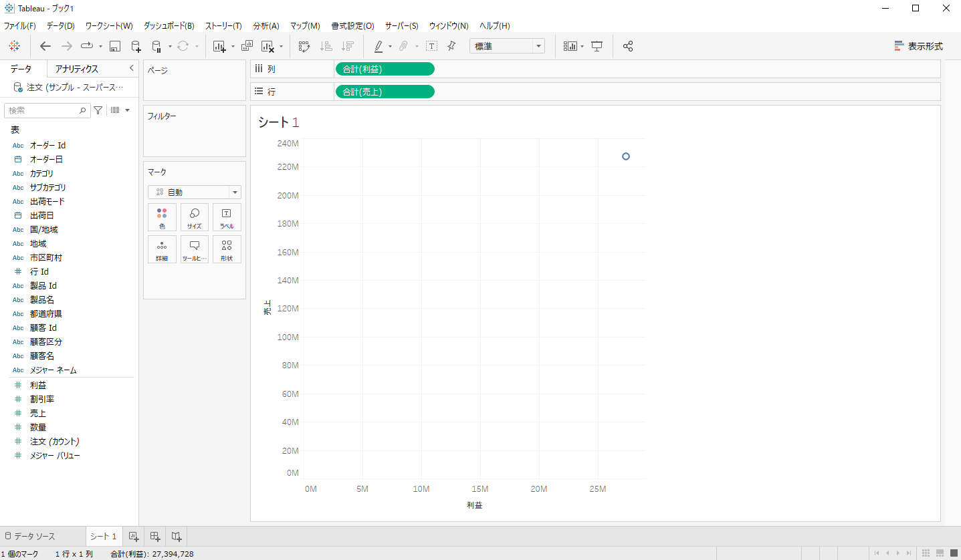961x560 pixels.
Task: Toggle the pin (fix axes) icon
Action: point(451,46)
